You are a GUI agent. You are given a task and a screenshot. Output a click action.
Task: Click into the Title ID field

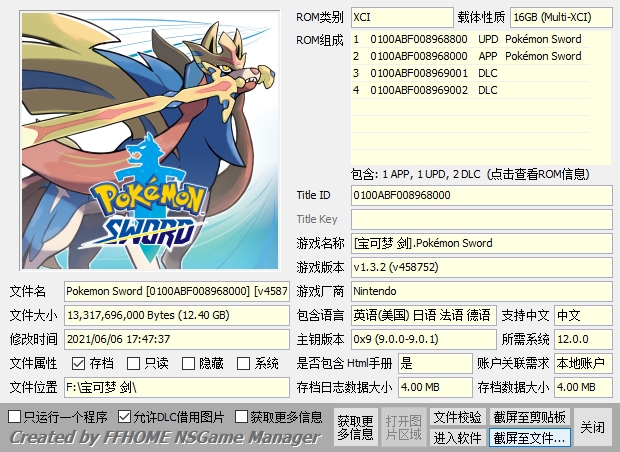[x=480, y=195]
